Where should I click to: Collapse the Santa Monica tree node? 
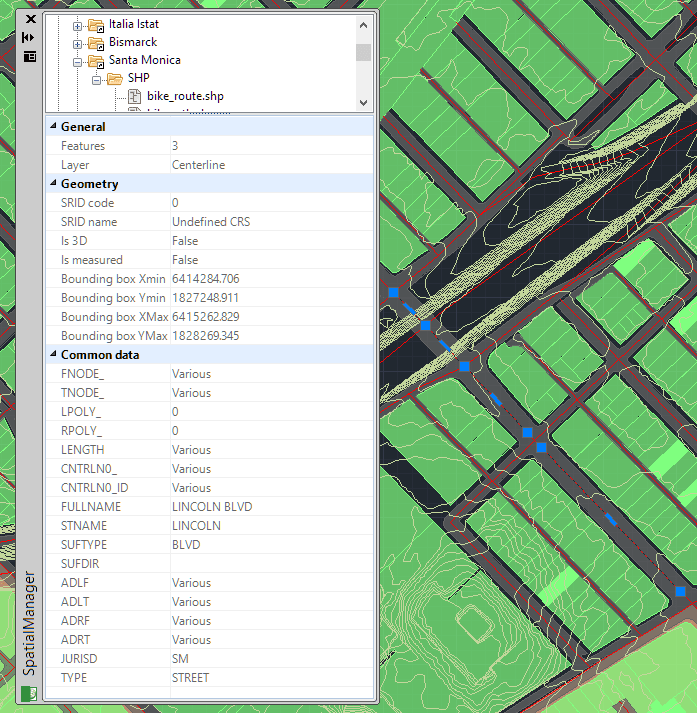(77, 61)
